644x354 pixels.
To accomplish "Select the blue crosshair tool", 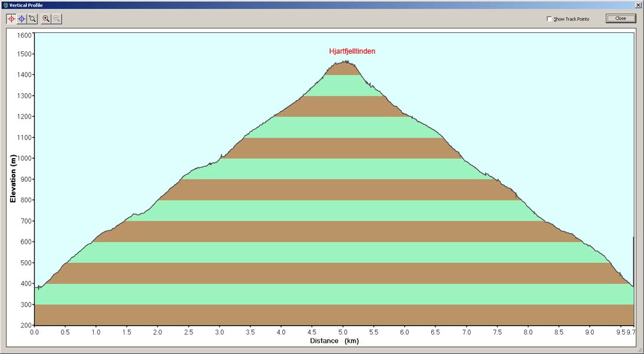I will click(x=22, y=19).
